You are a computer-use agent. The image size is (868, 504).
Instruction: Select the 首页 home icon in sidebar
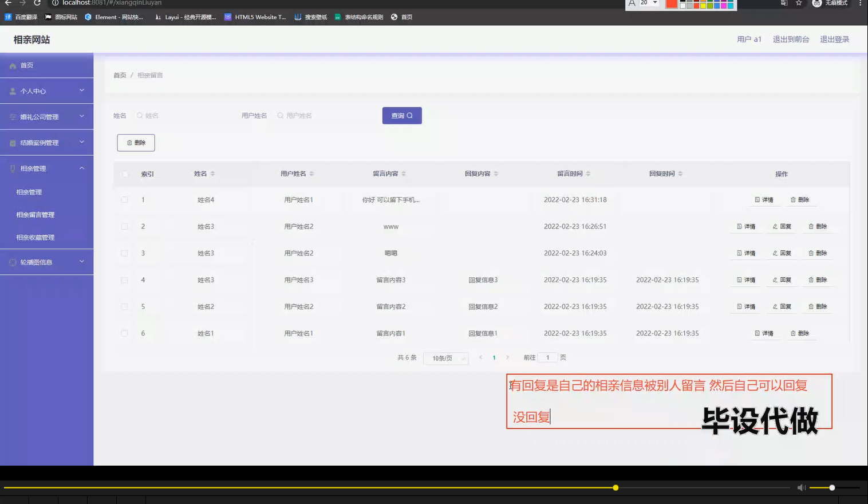point(13,65)
